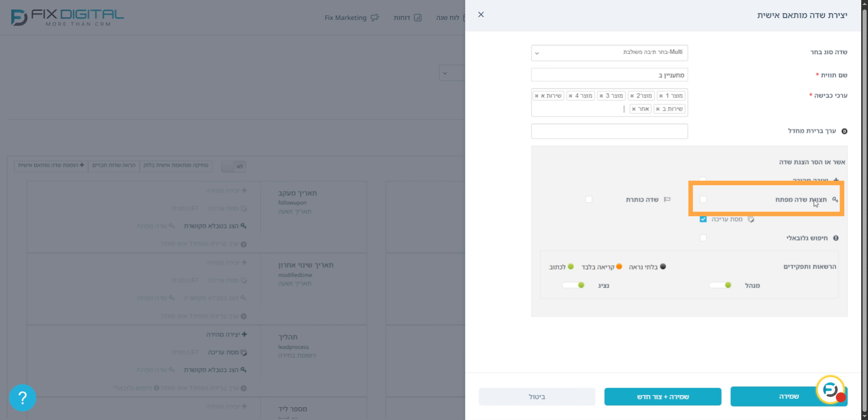Remove the אחר tag
This screenshot has height=420, width=868.
pos(634,109)
